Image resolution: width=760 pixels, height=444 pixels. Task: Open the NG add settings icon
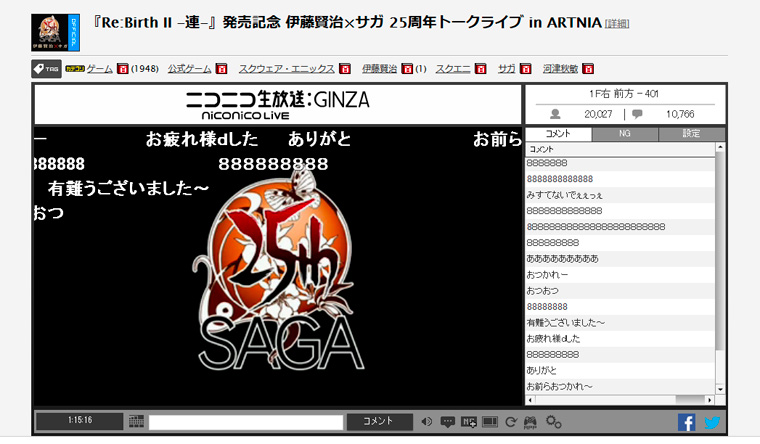(x=469, y=422)
